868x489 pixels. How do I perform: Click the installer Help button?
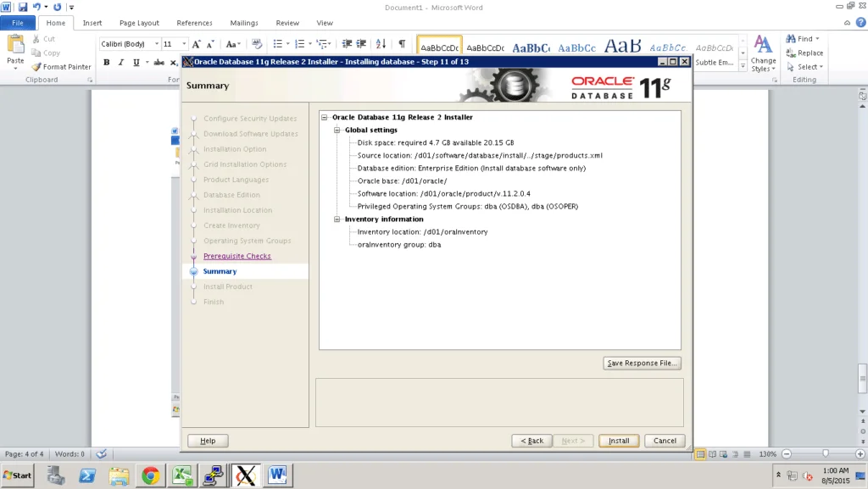[x=208, y=441]
